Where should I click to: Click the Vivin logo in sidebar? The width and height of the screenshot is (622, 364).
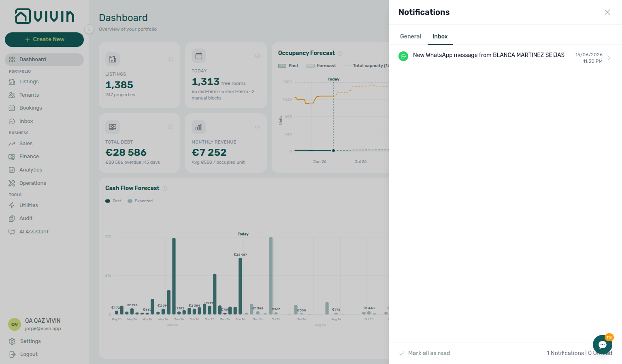[45, 16]
